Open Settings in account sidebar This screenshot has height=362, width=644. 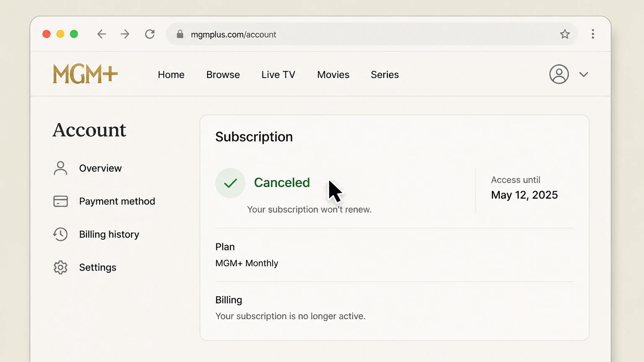pyautogui.click(x=98, y=267)
